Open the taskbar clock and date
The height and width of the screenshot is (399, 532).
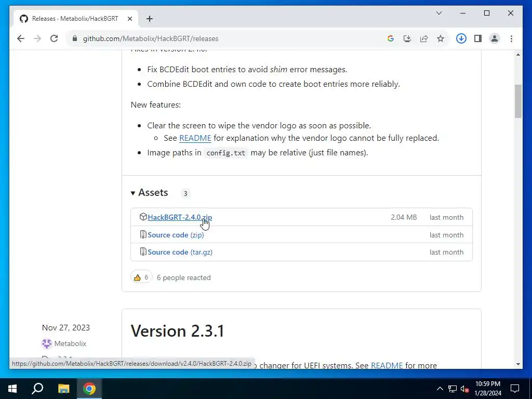coord(488,389)
